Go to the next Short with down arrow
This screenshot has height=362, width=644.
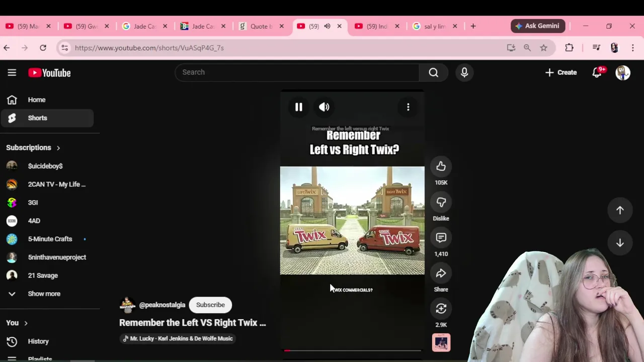click(x=620, y=243)
